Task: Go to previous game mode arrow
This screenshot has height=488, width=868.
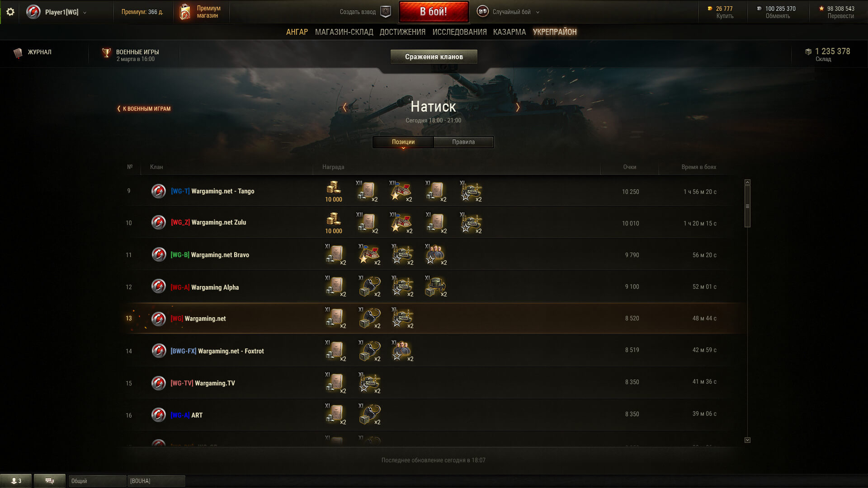Action: [x=344, y=107]
